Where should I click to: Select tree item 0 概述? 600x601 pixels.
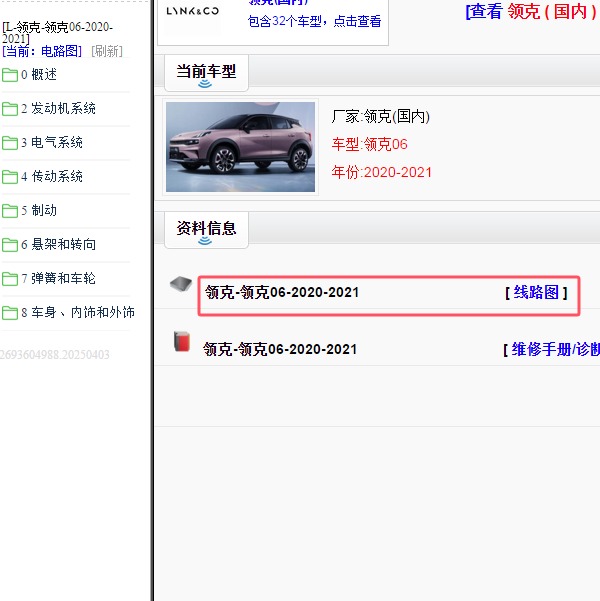39,74
